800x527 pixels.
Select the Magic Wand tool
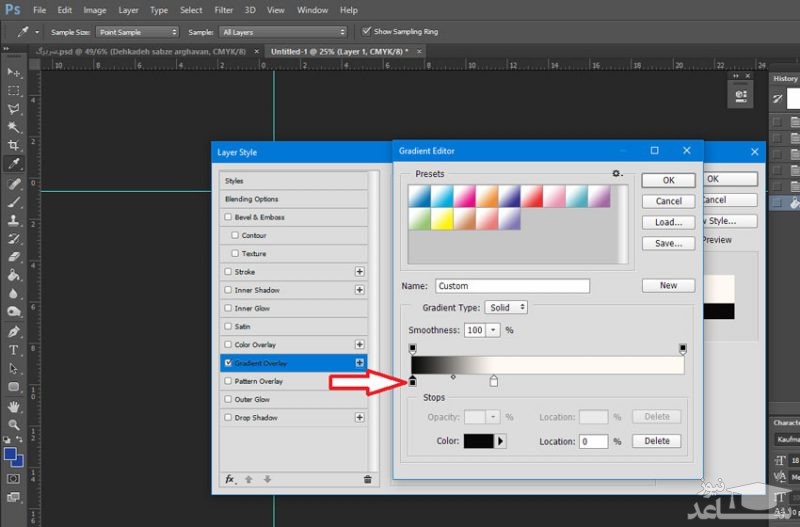pos(14,127)
